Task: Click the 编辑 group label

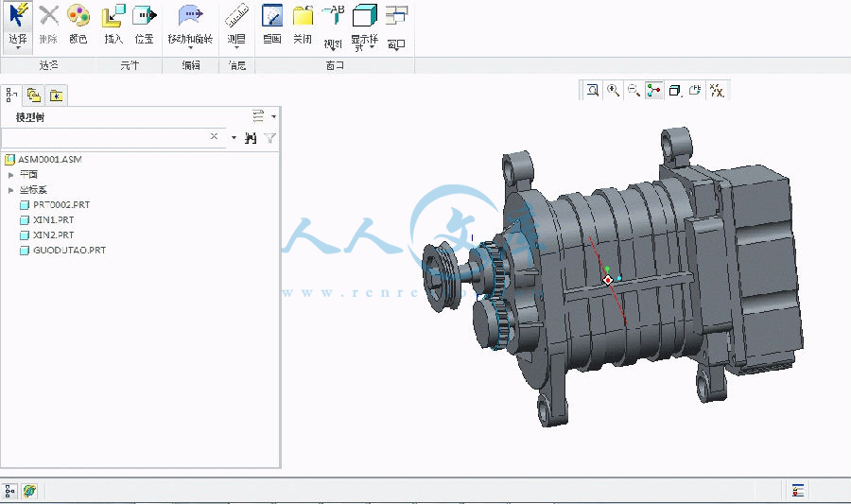Action: click(x=190, y=65)
